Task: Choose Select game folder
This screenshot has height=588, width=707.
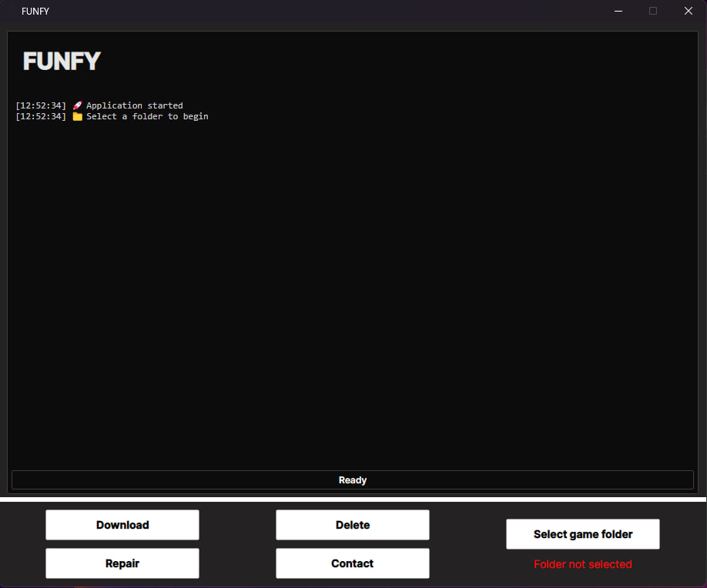Action: (x=582, y=534)
